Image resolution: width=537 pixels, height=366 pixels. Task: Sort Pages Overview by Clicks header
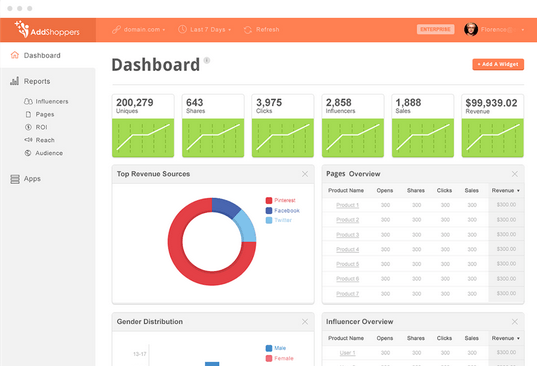pos(444,190)
